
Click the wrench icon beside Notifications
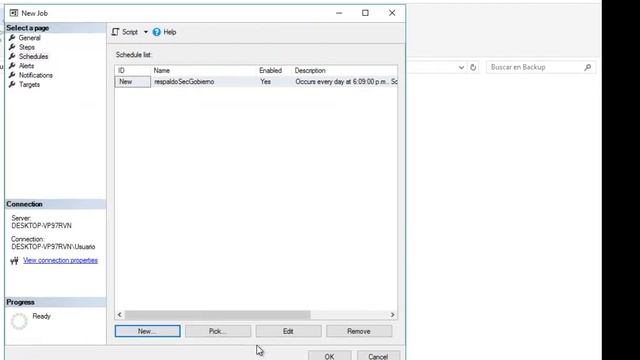[12, 76]
